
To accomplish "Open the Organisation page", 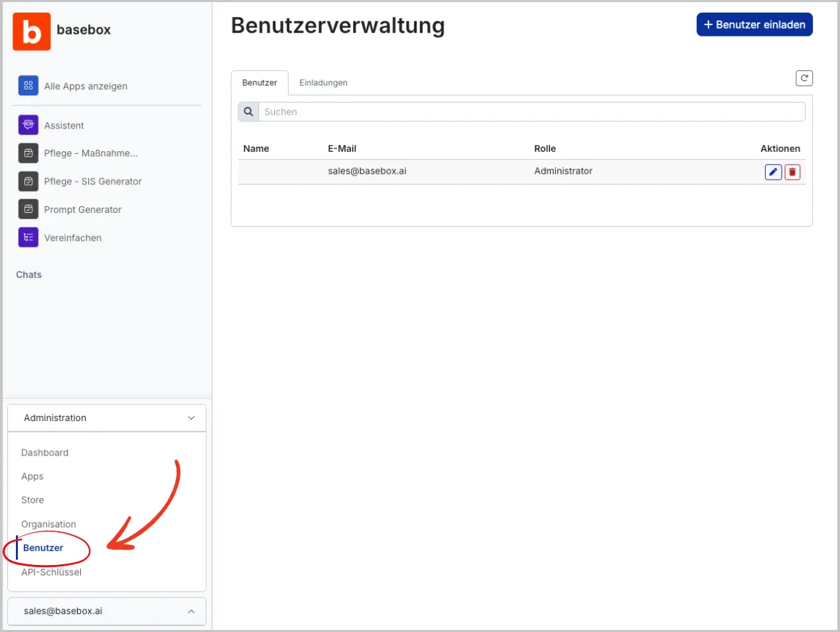I will pos(49,523).
